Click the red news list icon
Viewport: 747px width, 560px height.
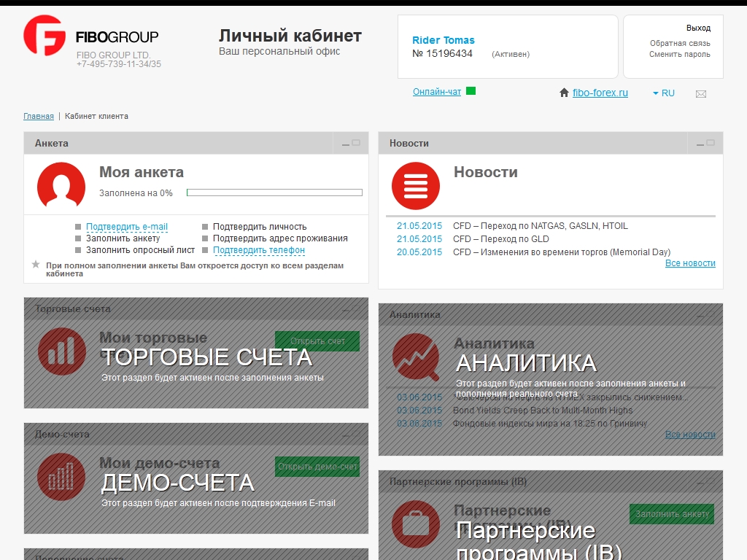point(416,186)
